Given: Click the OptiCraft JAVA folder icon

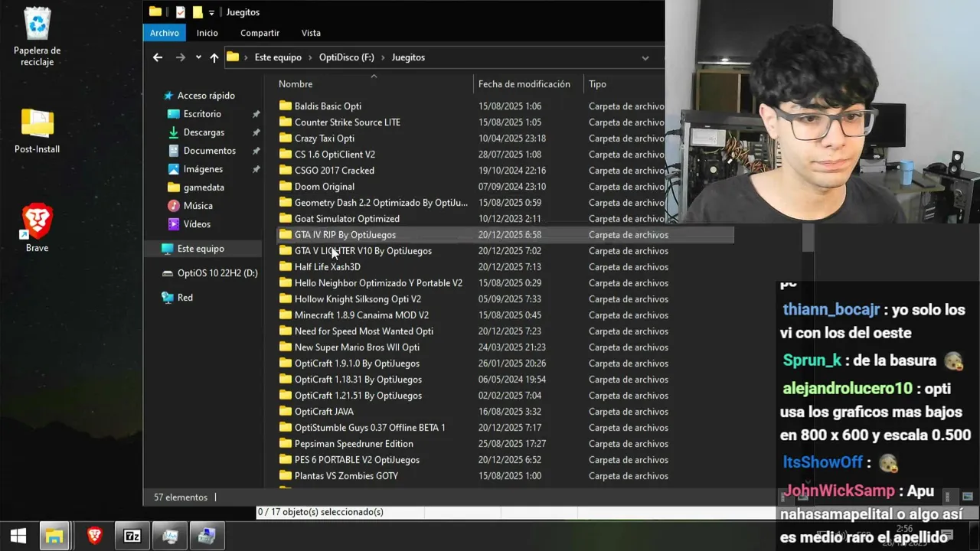Looking at the screenshot, I should coord(286,412).
